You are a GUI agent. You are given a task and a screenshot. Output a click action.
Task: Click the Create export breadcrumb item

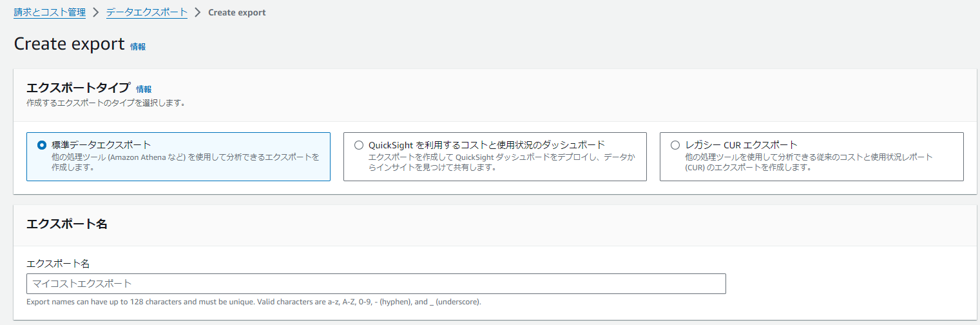[237, 12]
